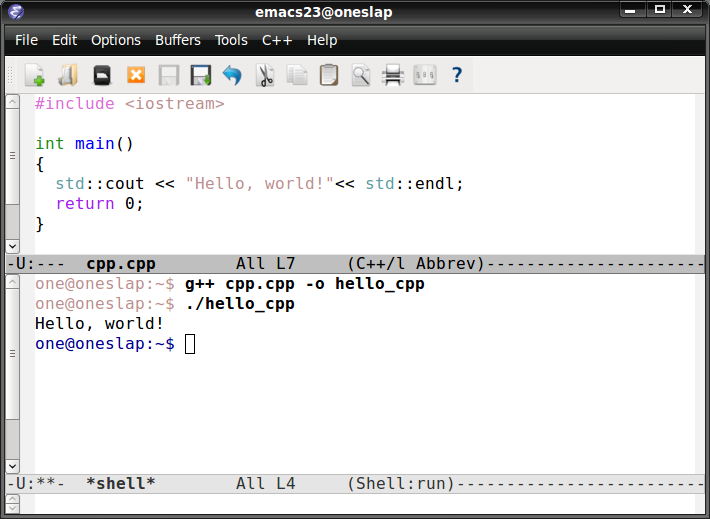Click the magnifier Search icon
The height and width of the screenshot is (519, 710).
click(360, 75)
